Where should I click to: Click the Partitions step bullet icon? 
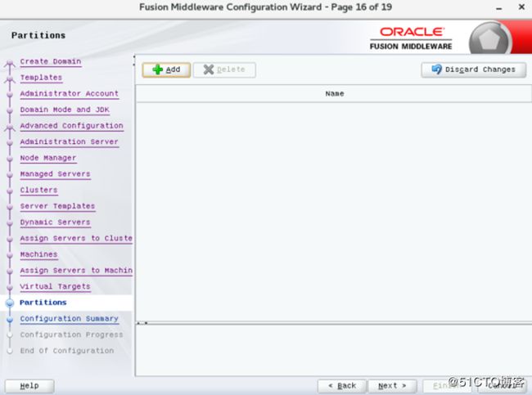point(10,303)
